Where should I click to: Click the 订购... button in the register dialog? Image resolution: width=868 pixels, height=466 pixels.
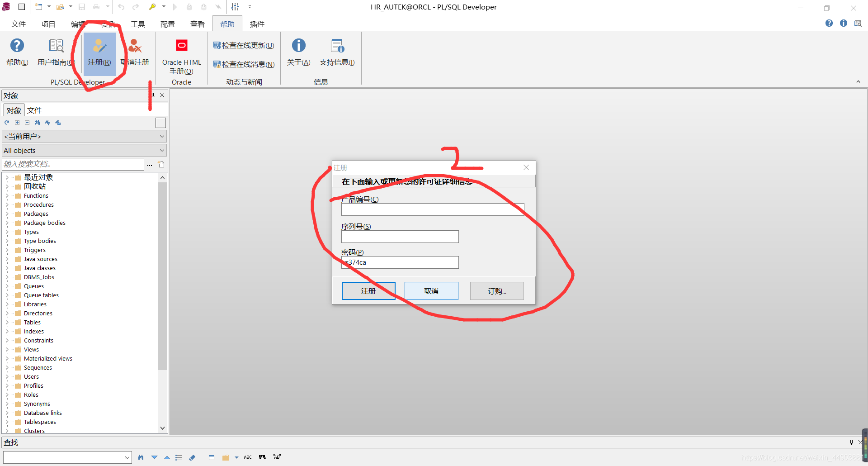(497, 291)
